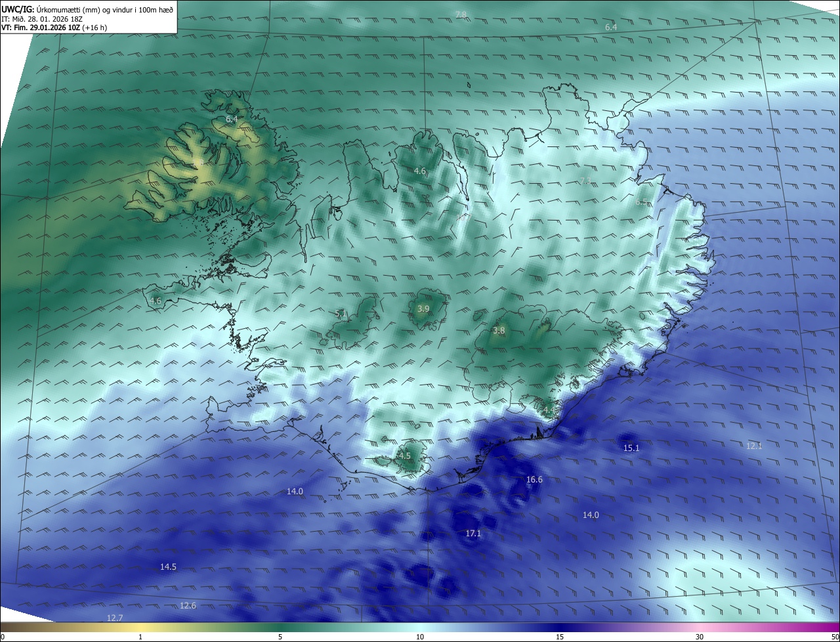
Task: Click the 4.4 value on the southeast coast
Action: click(549, 410)
